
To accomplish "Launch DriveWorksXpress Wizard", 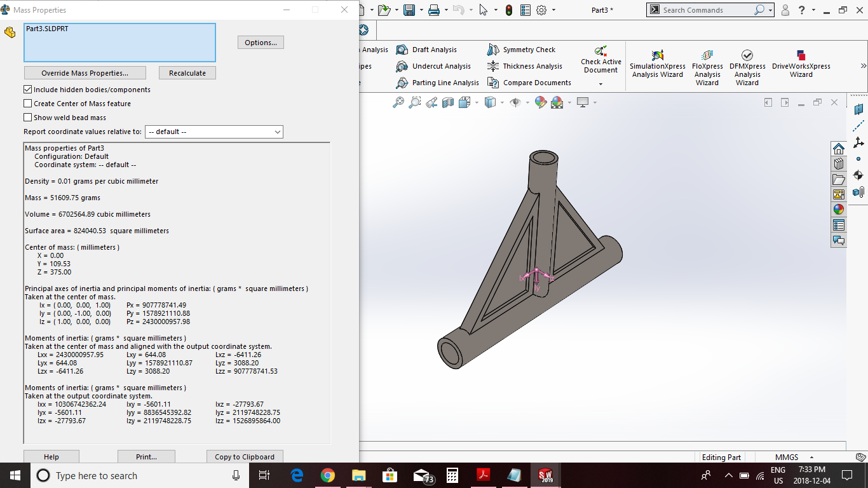I will [801, 64].
